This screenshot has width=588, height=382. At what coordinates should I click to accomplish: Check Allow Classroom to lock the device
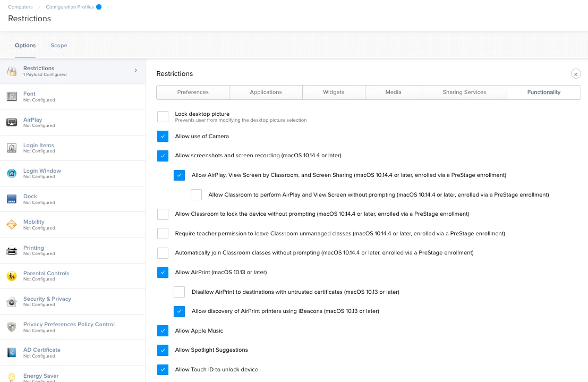(163, 214)
